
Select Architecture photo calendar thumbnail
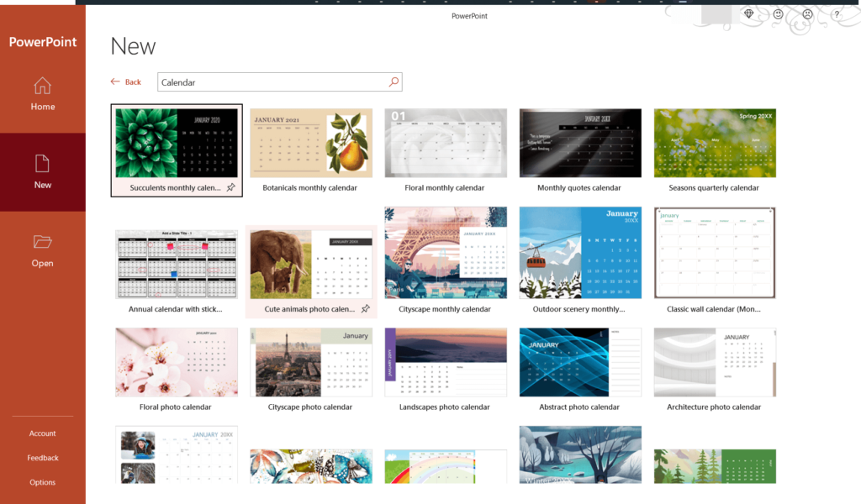pyautogui.click(x=715, y=362)
